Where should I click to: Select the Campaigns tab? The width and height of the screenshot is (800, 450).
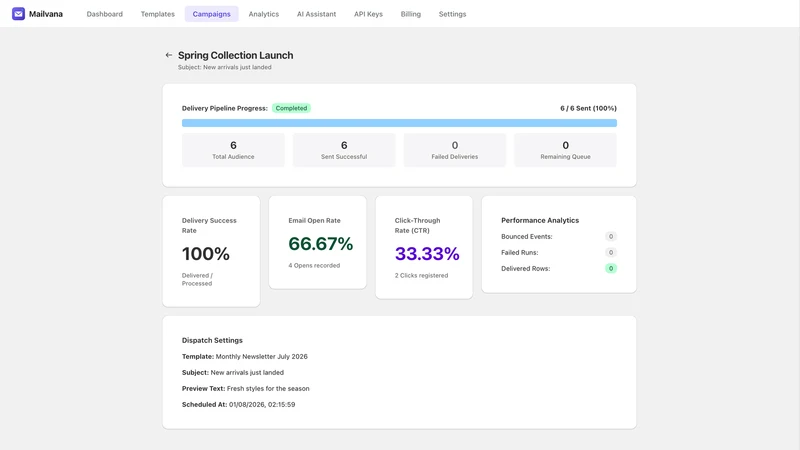tap(211, 14)
